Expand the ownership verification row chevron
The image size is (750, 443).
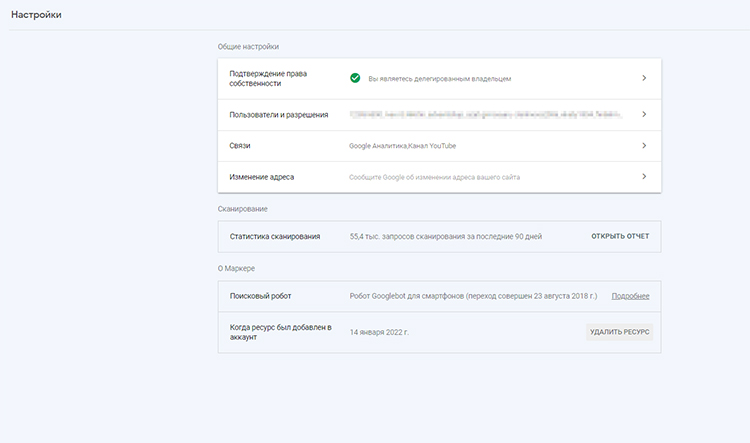(x=643, y=78)
